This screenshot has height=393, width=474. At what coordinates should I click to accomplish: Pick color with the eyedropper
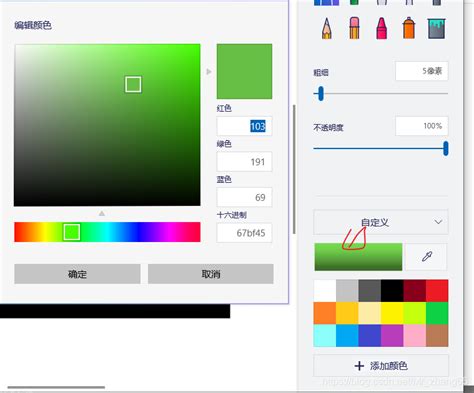pyautogui.click(x=427, y=257)
